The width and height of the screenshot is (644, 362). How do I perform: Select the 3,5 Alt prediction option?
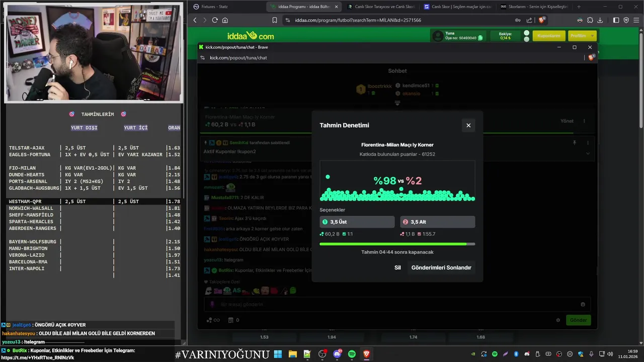coord(437,222)
